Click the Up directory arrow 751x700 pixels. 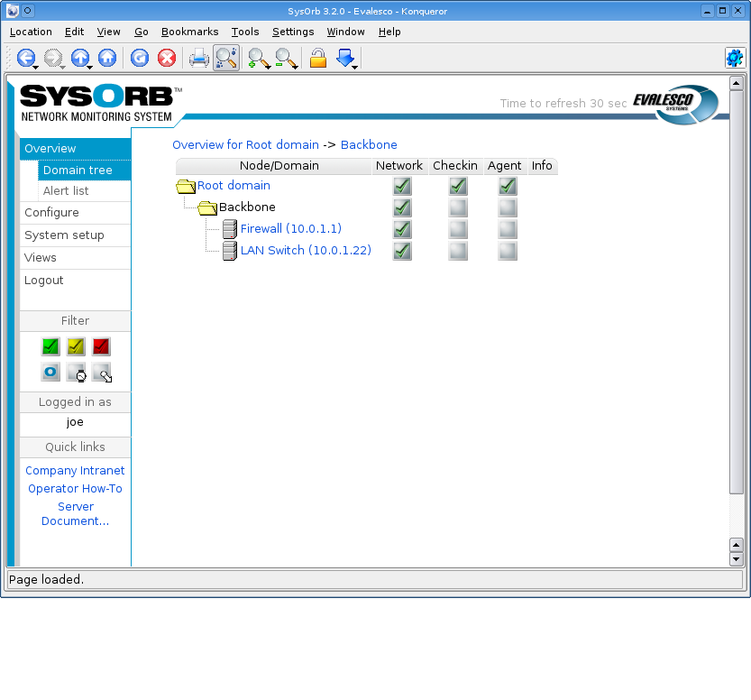[80, 58]
